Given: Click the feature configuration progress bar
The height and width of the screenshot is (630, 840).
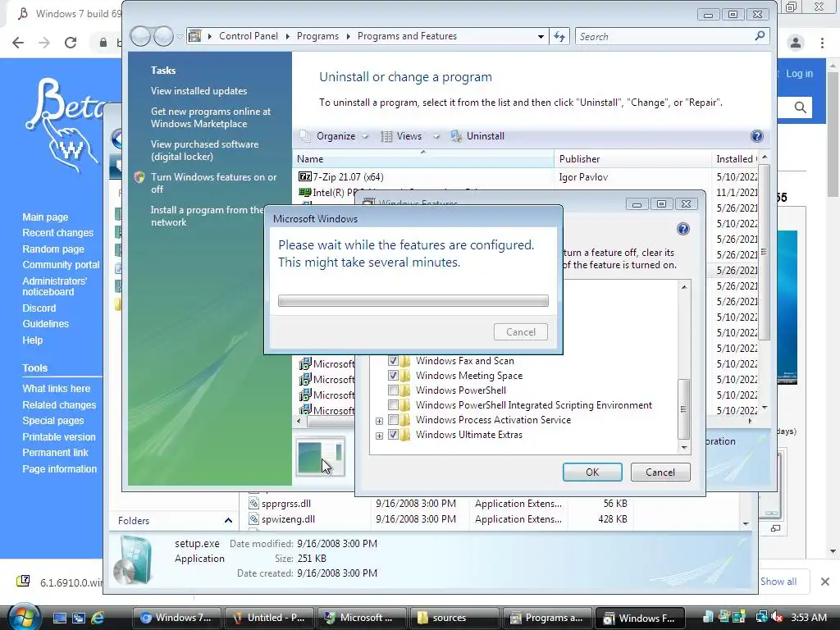Looking at the screenshot, I should [413, 300].
